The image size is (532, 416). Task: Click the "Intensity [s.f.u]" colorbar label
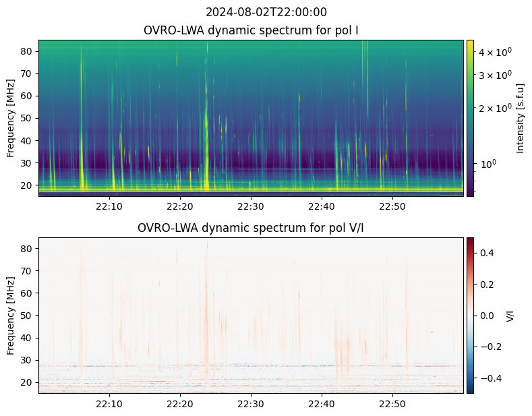[520, 118]
